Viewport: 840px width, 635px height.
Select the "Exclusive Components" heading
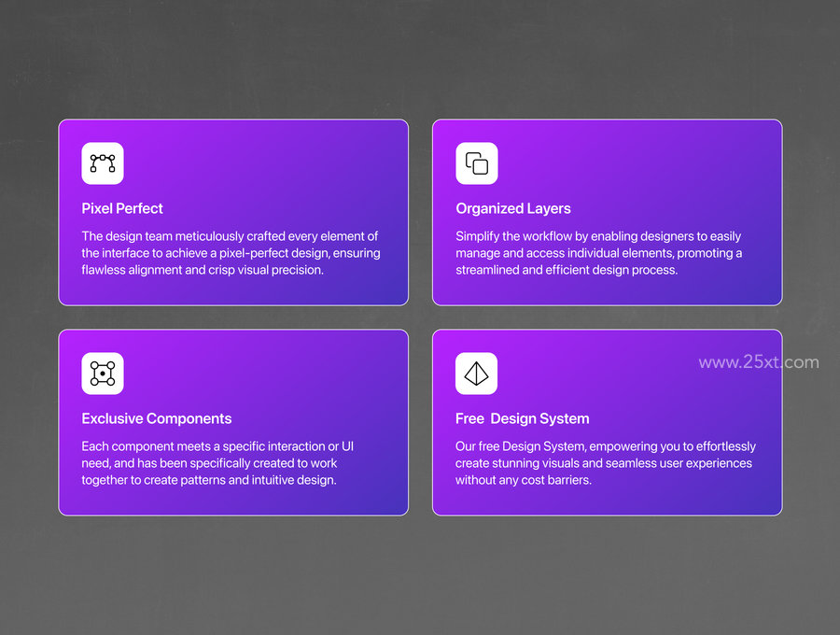(157, 418)
